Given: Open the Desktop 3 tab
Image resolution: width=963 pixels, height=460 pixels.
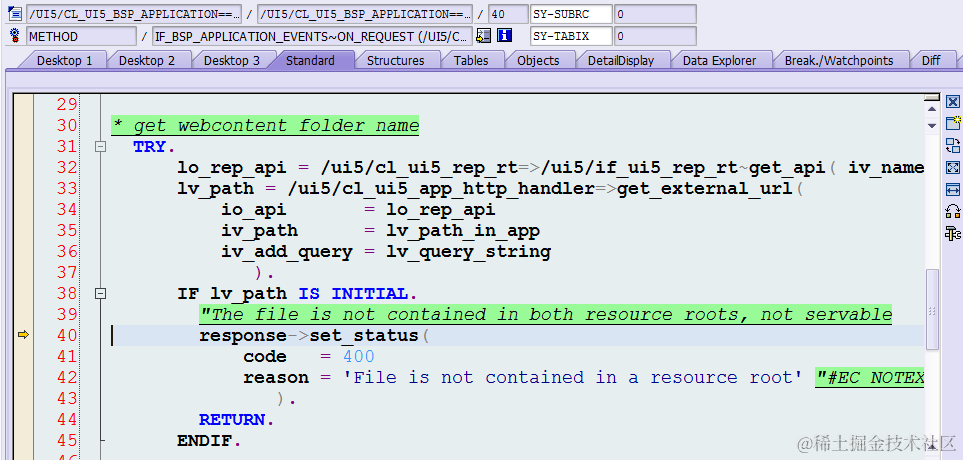Looking at the screenshot, I should click(232, 60).
